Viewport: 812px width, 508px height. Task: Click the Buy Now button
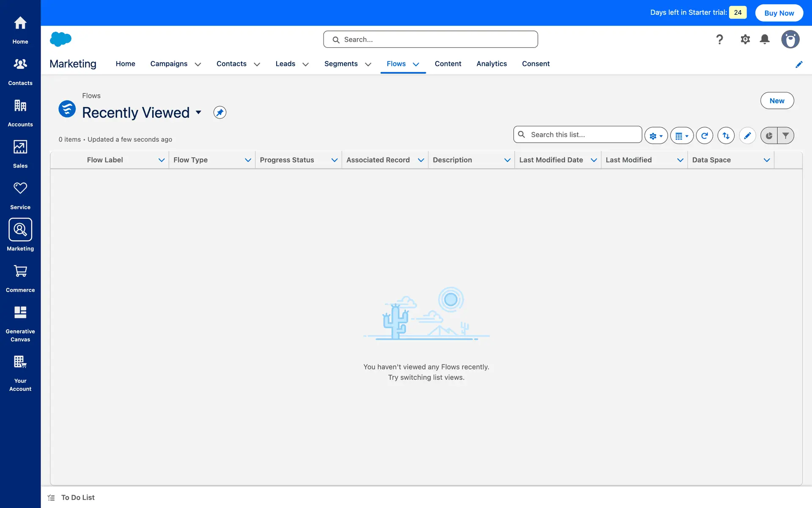[779, 13]
